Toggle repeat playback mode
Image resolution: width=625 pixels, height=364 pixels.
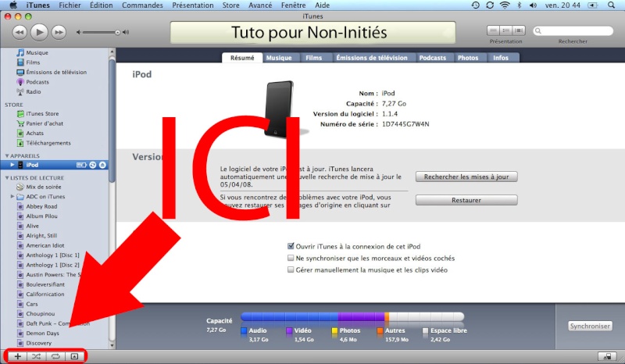tap(55, 356)
